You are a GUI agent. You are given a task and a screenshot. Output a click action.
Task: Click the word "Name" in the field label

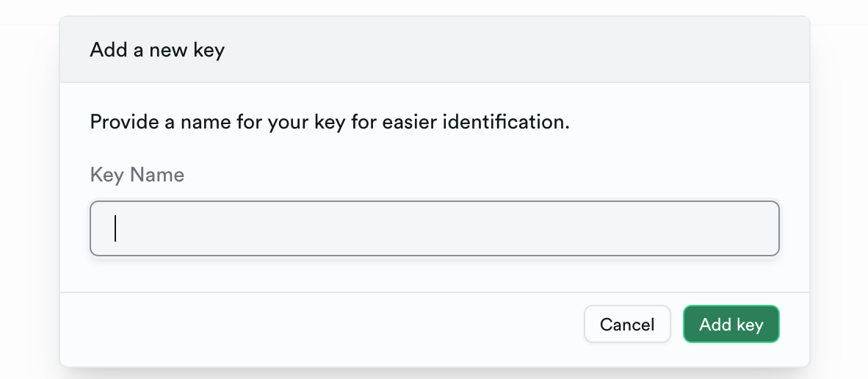point(157,175)
